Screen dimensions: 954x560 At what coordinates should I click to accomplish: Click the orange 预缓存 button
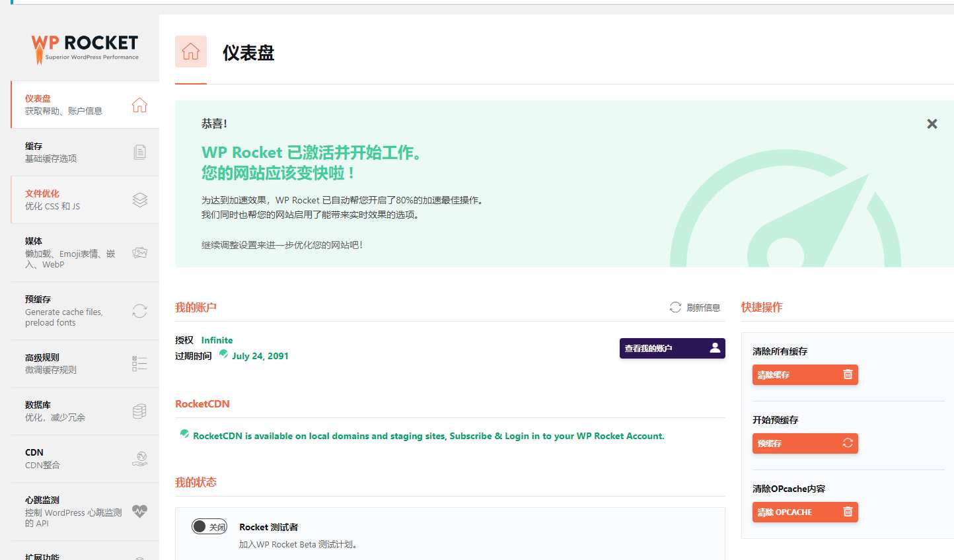[805, 443]
